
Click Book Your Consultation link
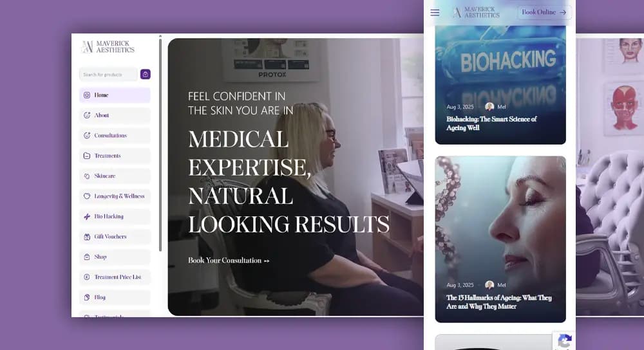point(229,261)
